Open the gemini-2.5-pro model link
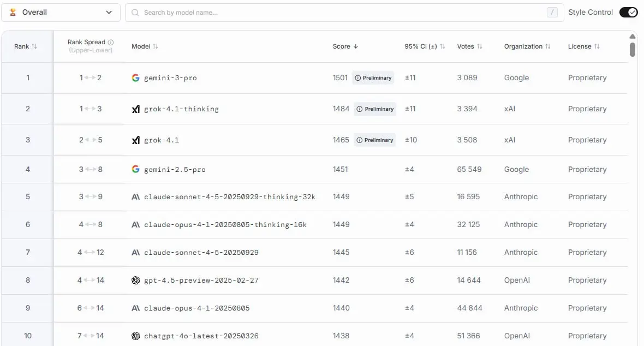 click(175, 169)
